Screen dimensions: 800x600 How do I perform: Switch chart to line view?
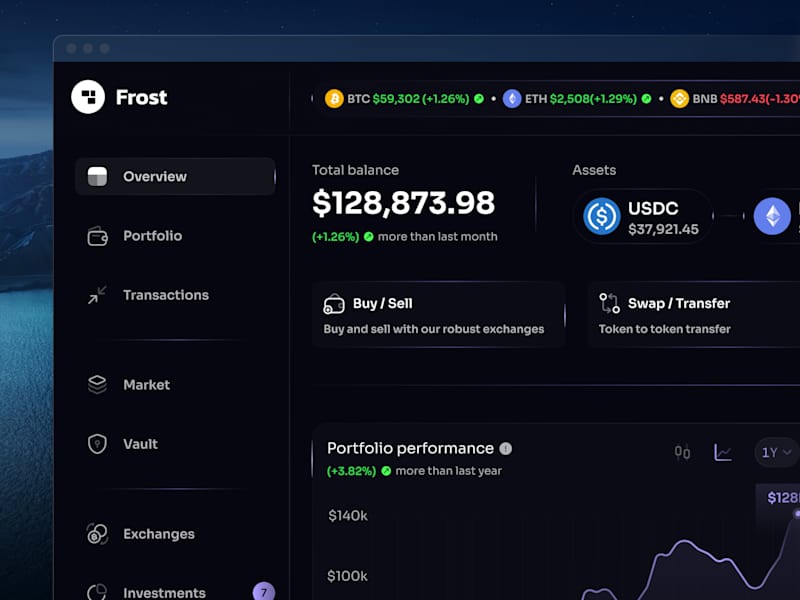[x=723, y=453]
